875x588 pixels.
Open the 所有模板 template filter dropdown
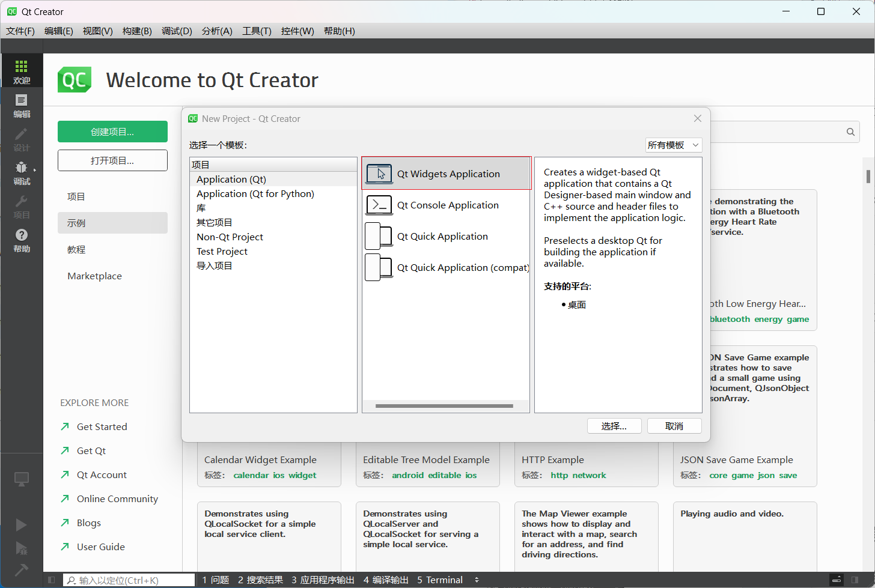coord(674,145)
